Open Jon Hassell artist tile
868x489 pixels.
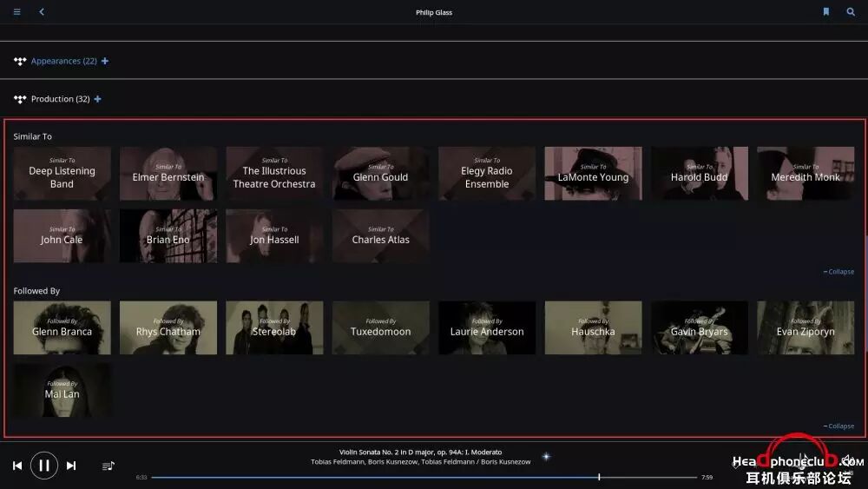[x=274, y=236]
